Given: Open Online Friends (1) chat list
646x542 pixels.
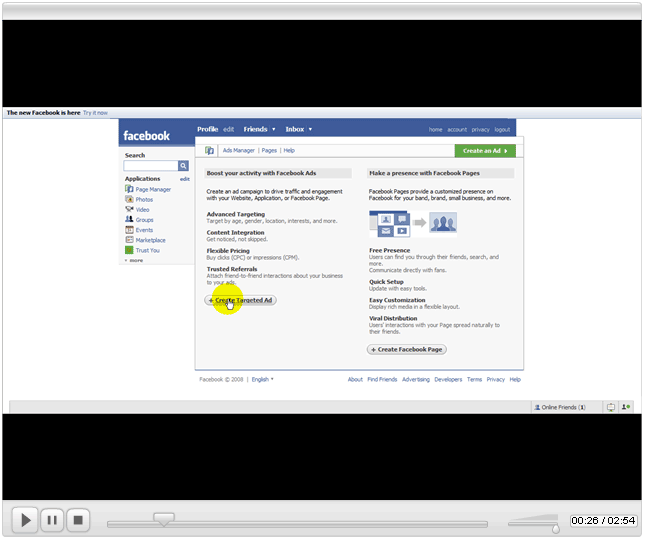Looking at the screenshot, I should coord(562,409).
